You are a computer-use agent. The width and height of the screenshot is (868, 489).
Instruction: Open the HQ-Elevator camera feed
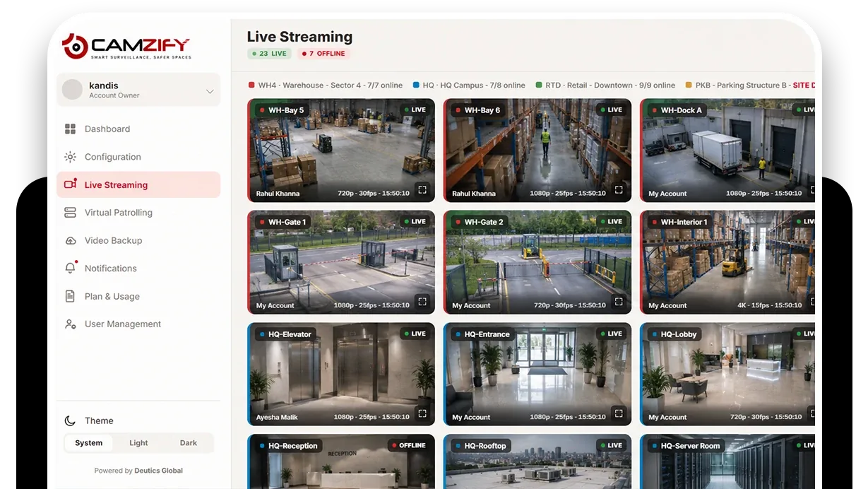[341, 375]
